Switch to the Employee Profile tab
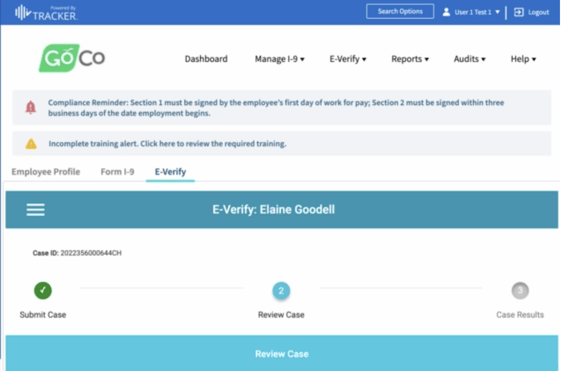Image resolution: width=565 pixels, height=371 pixels. pos(46,172)
